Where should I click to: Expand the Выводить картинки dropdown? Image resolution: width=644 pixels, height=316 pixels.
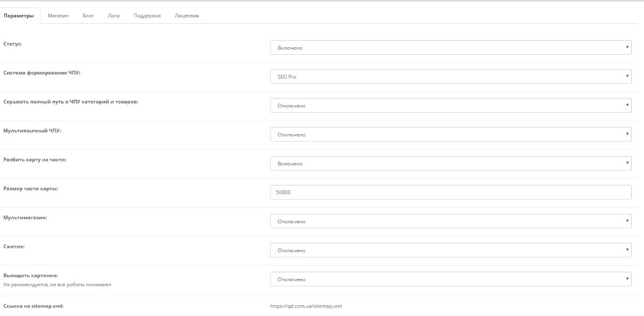pyautogui.click(x=451, y=280)
